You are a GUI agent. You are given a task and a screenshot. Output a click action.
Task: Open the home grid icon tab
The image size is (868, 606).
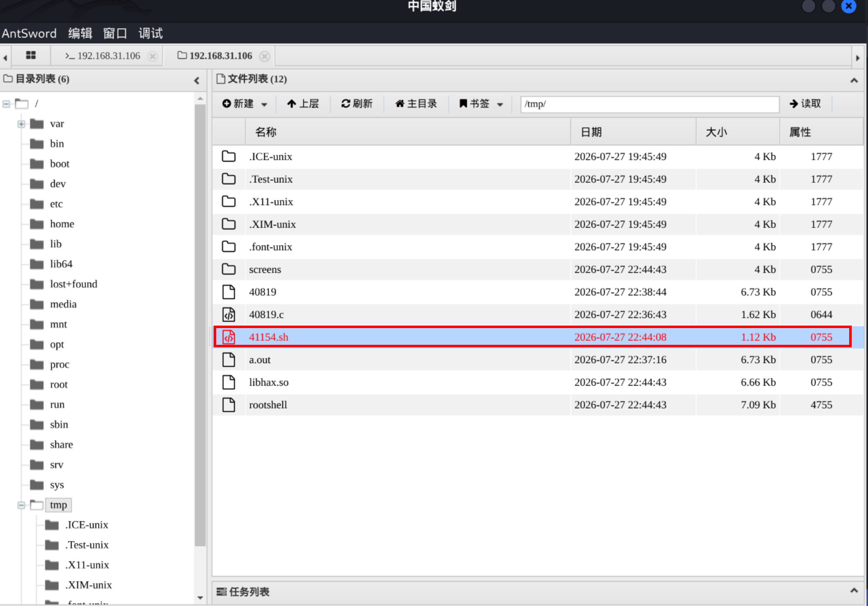click(x=31, y=55)
